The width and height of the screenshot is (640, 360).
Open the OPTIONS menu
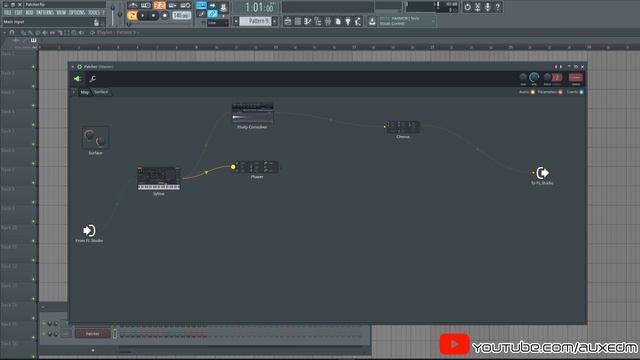tap(77, 13)
